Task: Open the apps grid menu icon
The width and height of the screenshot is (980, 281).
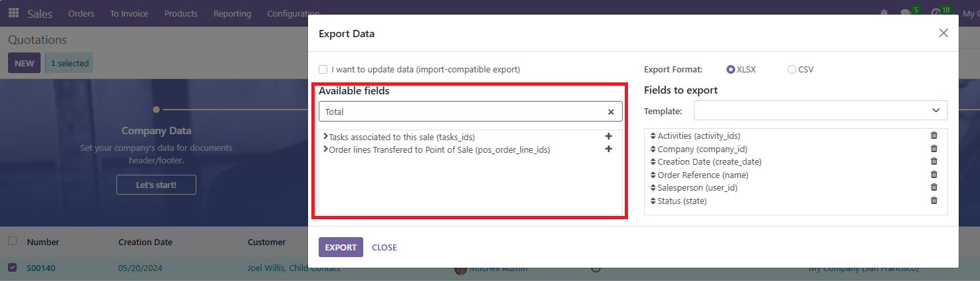Action: point(13,13)
